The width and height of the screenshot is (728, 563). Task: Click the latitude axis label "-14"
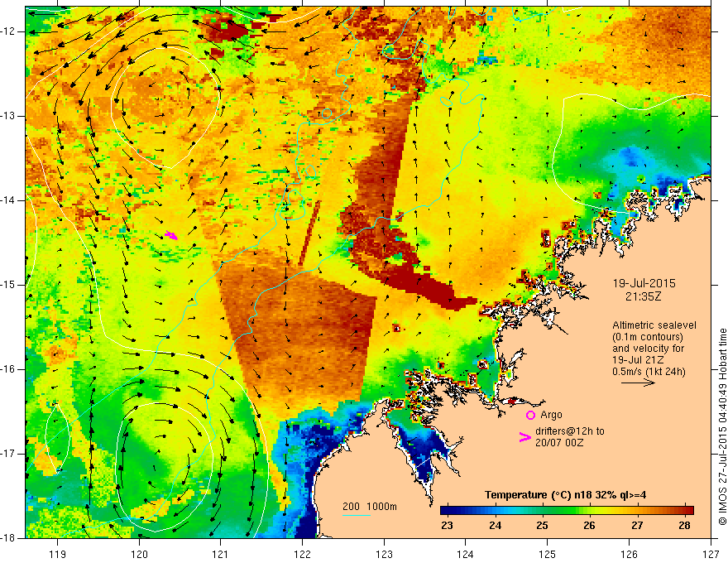point(8,200)
